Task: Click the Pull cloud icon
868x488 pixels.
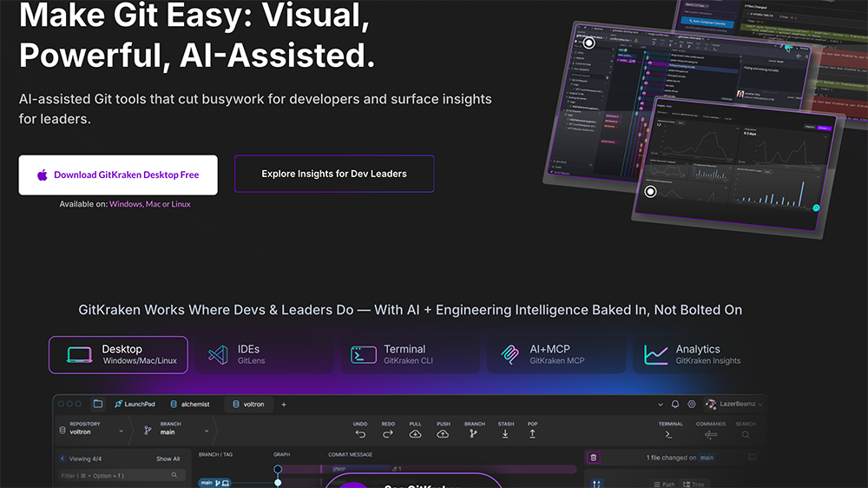Action: coord(415,434)
